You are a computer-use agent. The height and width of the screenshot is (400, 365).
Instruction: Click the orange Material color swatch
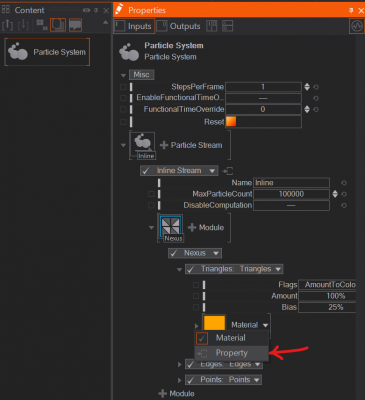(x=214, y=324)
